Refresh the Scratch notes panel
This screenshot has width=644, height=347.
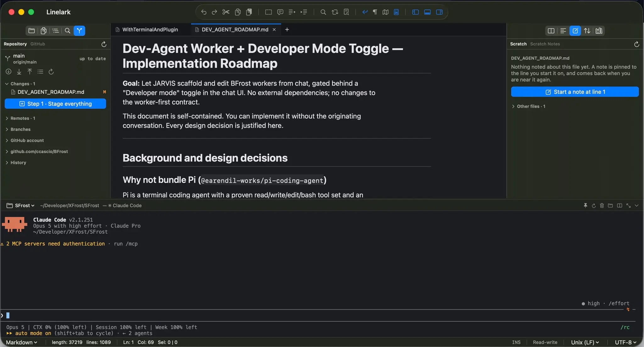click(636, 44)
